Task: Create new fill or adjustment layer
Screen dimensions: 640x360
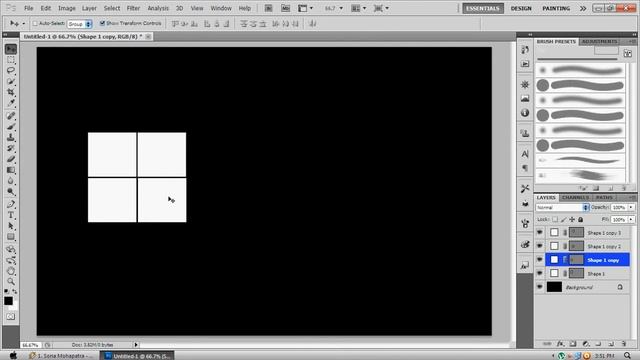Action: [586, 344]
